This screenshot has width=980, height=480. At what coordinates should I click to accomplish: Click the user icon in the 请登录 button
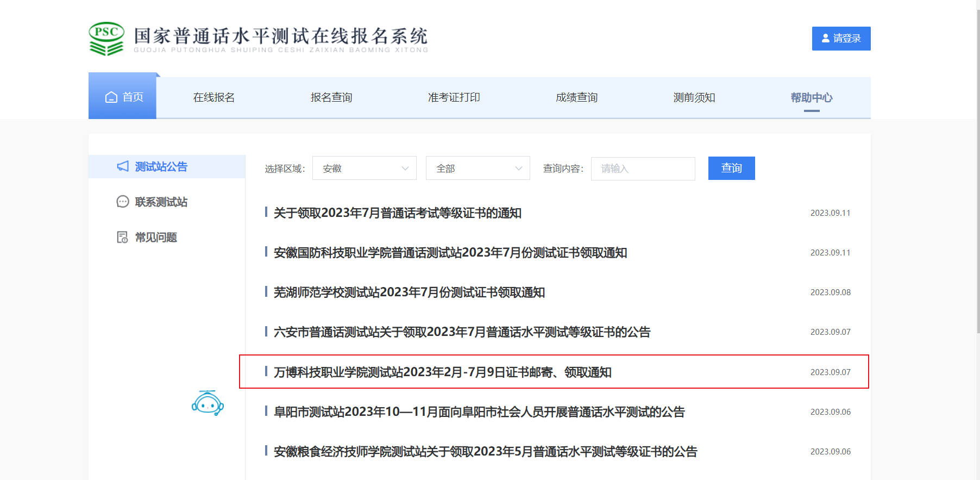826,38
